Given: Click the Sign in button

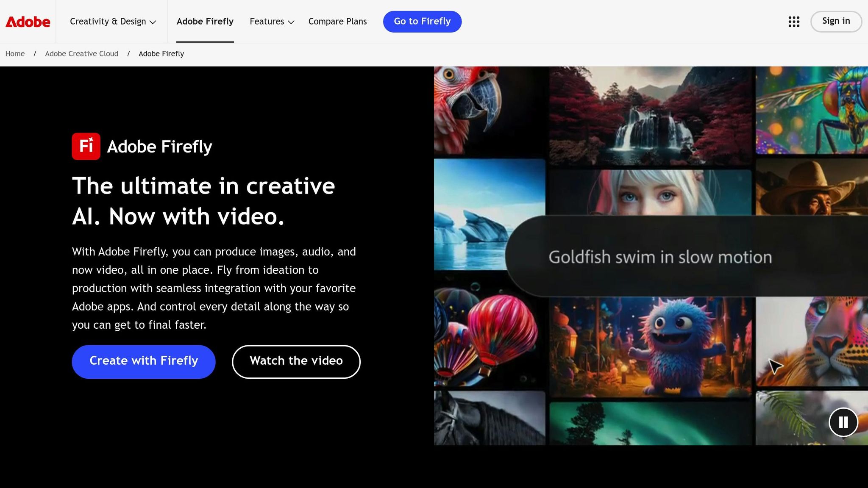Looking at the screenshot, I should (x=836, y=21).
